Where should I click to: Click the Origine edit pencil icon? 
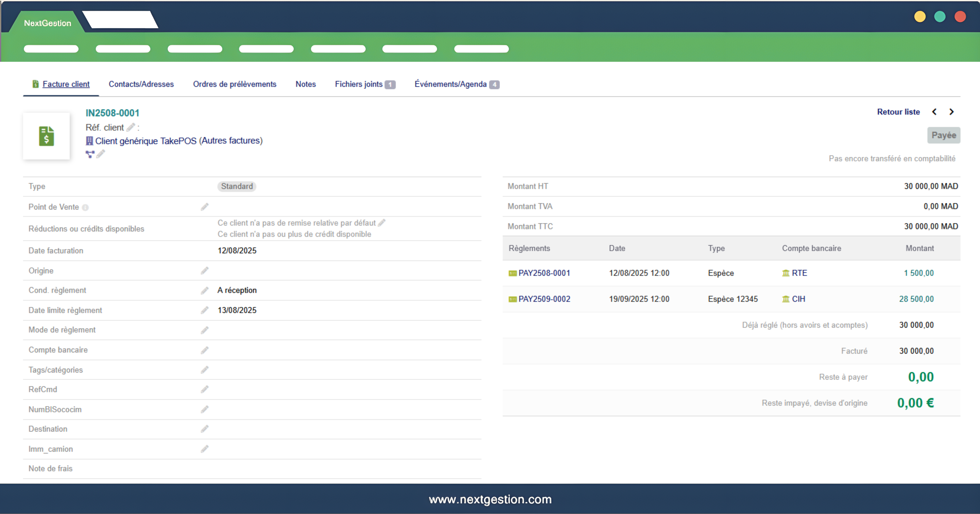[x=205, y=271]
